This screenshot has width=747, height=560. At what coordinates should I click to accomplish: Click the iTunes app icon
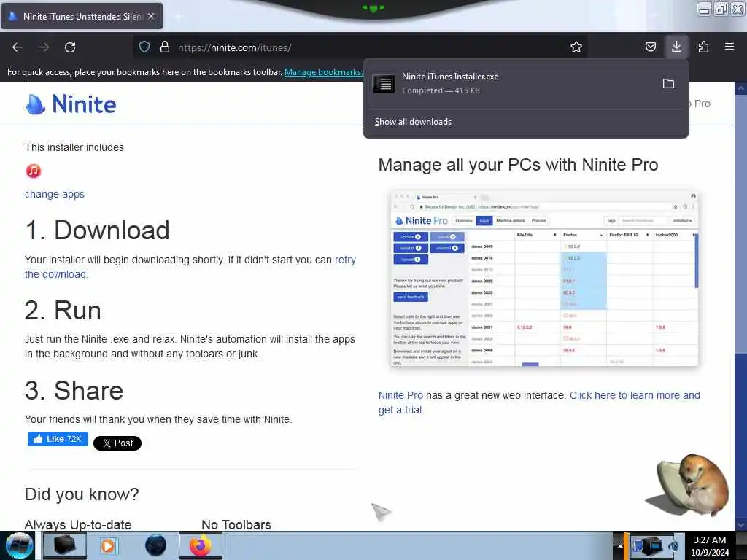click(x=34, y=171)
